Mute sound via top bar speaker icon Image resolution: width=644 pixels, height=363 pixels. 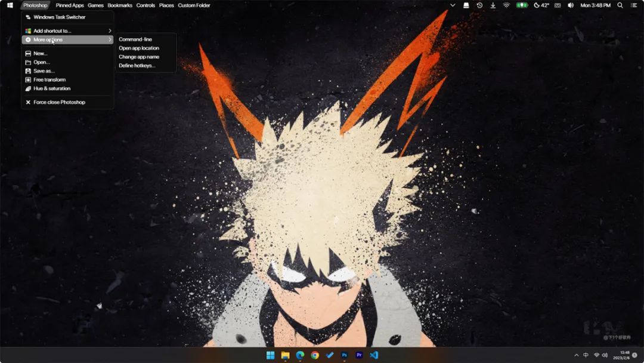(x=571, y=5)
